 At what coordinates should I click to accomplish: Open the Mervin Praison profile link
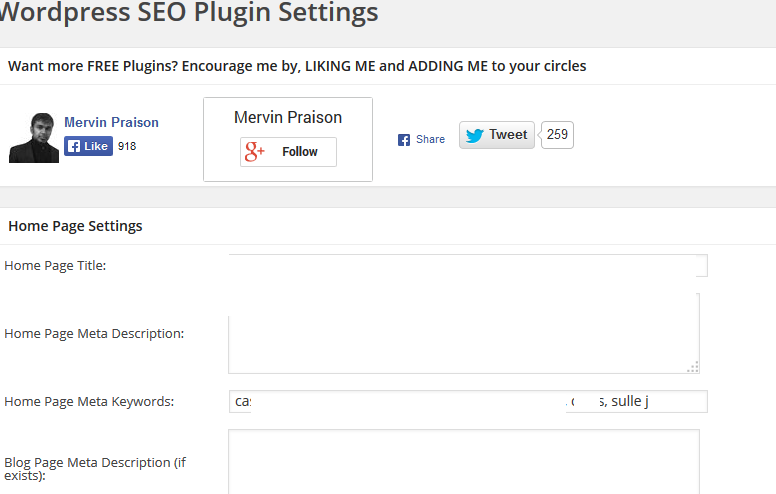[111, 122]
